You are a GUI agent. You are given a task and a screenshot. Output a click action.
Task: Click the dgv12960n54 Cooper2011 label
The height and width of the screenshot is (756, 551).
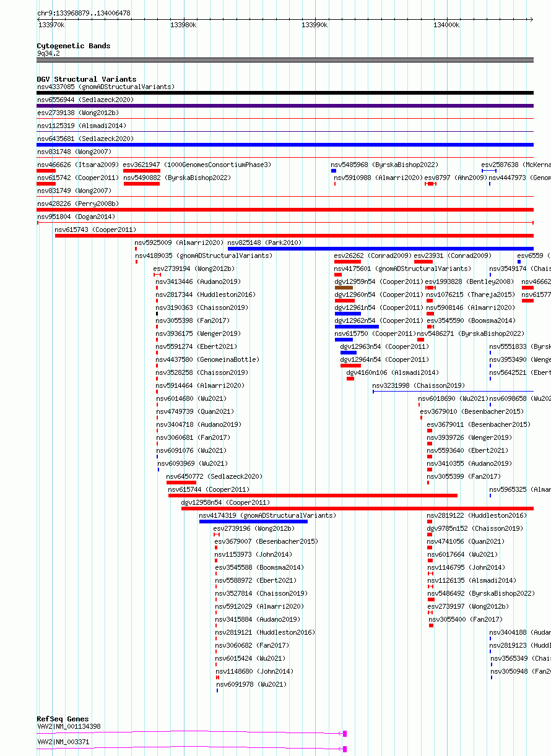tap(379, 294)
